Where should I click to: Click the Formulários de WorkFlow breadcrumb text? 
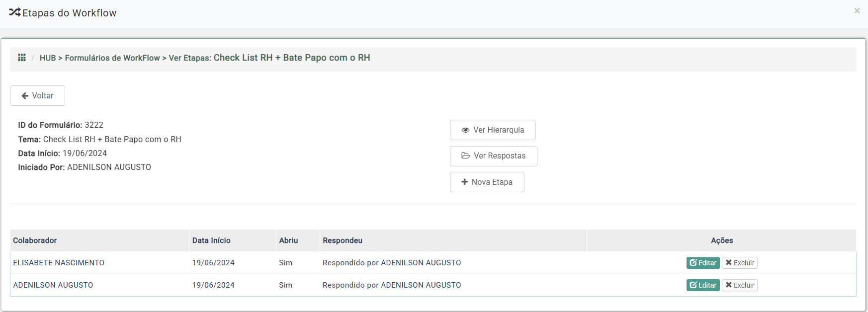click(x=112, y=58)
